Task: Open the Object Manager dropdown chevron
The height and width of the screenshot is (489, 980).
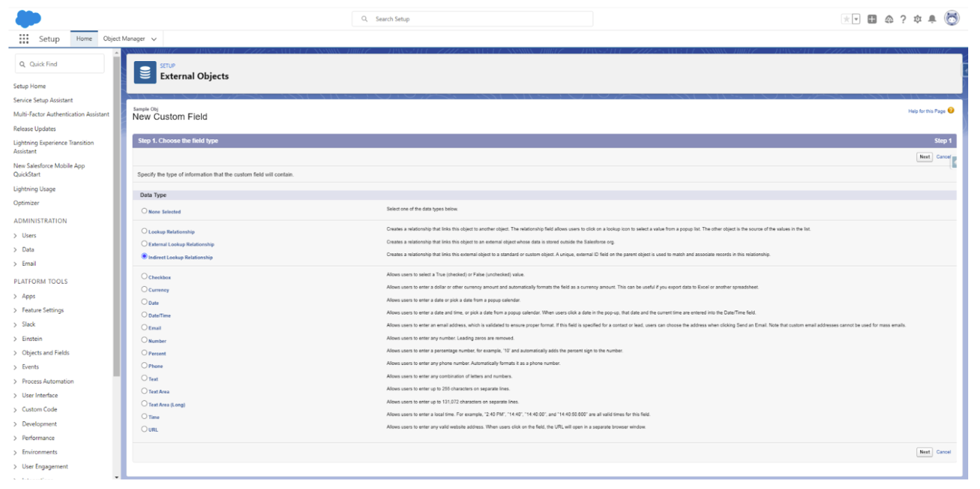Action: [x=152, y=39]
